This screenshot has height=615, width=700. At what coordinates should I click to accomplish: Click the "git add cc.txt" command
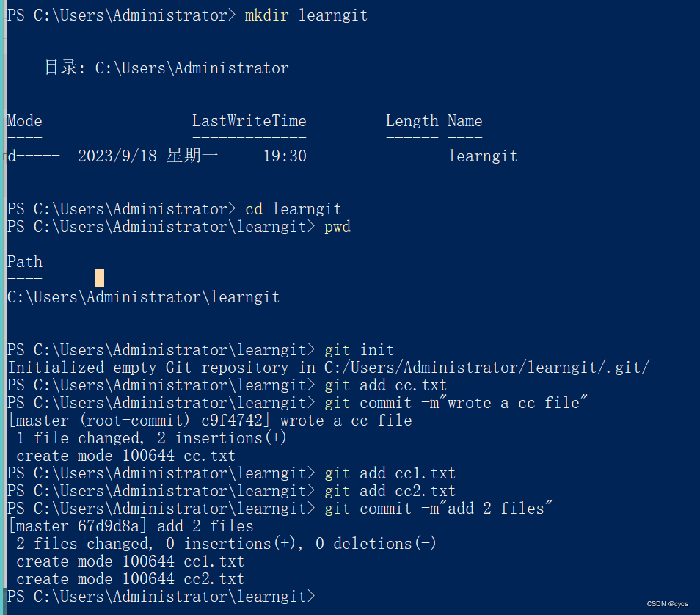pyautogui.click(x=385, y=385)
